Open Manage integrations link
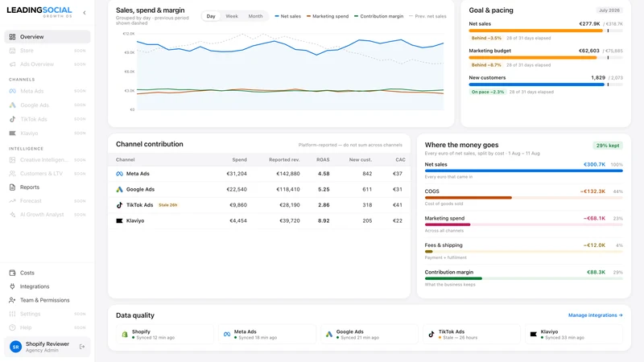644x362 pixels. (596, 315)
